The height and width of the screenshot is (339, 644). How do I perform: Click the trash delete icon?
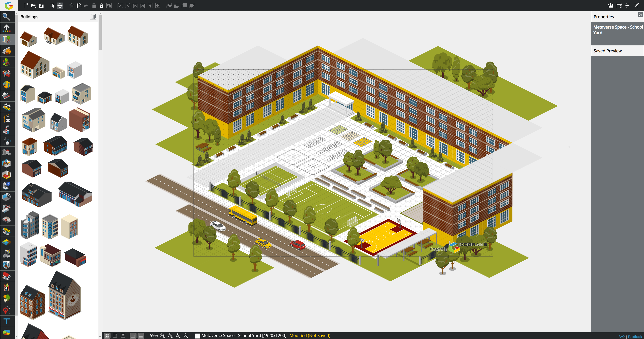coord(94,6)
